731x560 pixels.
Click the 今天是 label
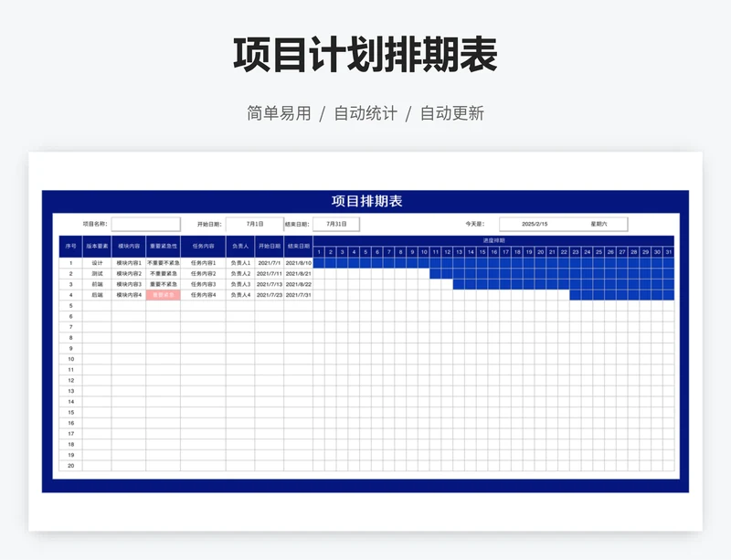[x=474, y=225]
